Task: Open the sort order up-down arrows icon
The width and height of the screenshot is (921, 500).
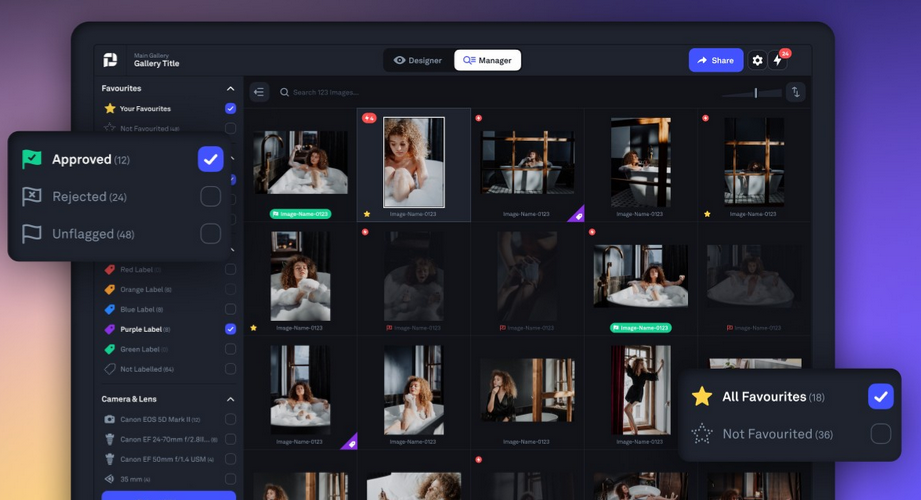Action: coord(795,92)
